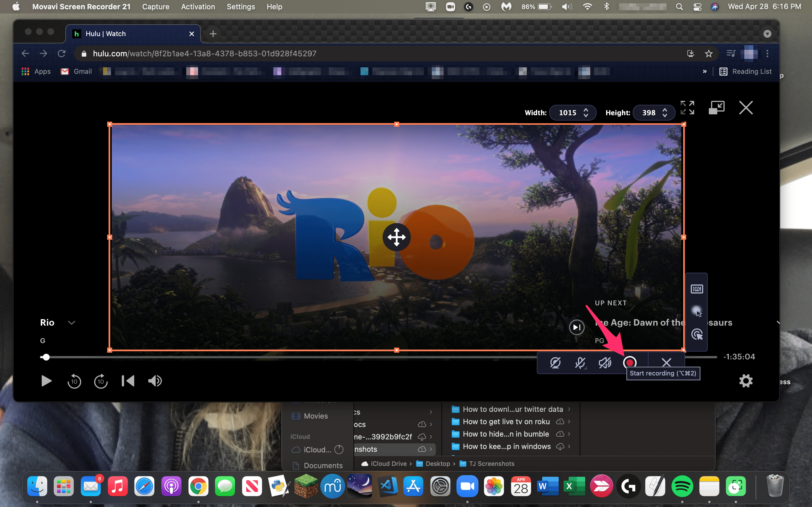Toggle microphone recording in Movavi toolbar
Screen dimensions: 812x507
580,363
